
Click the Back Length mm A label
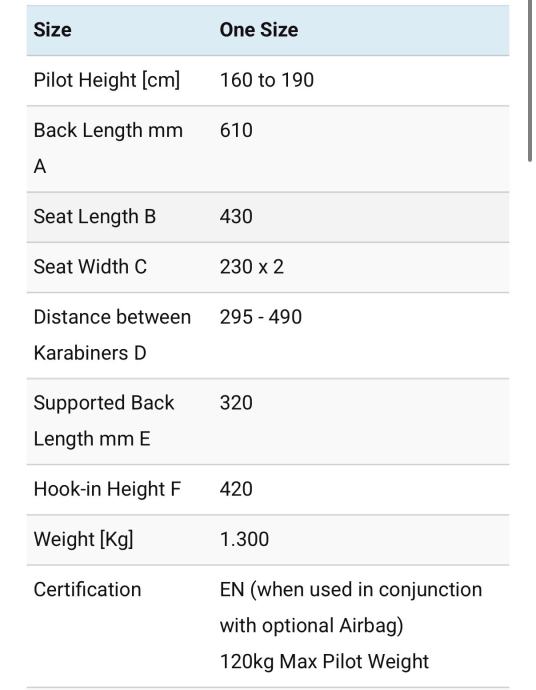(x=108, y=148)
